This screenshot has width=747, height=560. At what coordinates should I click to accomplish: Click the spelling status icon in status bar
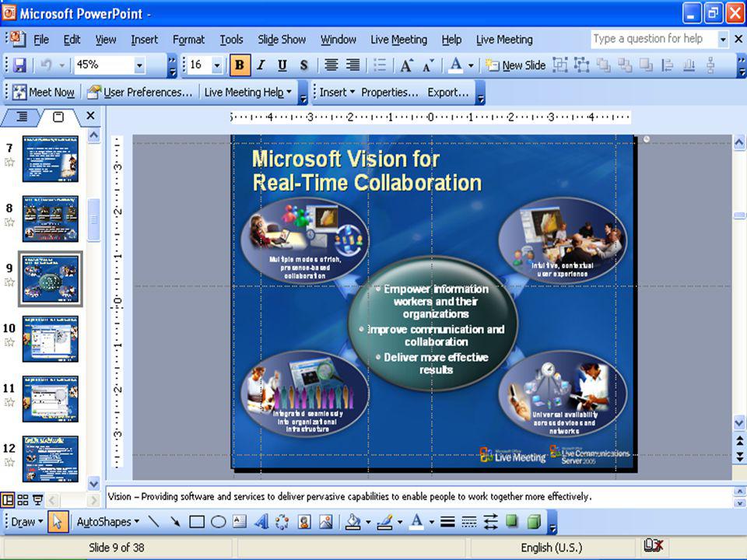(653, 546)
